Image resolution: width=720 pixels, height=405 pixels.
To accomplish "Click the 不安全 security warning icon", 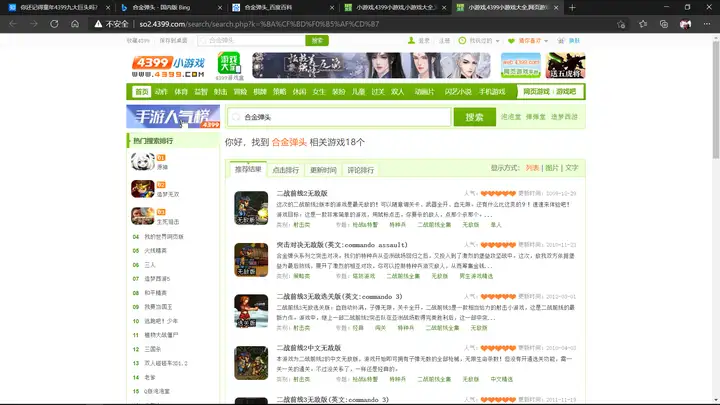I will (x=98, y=24).
